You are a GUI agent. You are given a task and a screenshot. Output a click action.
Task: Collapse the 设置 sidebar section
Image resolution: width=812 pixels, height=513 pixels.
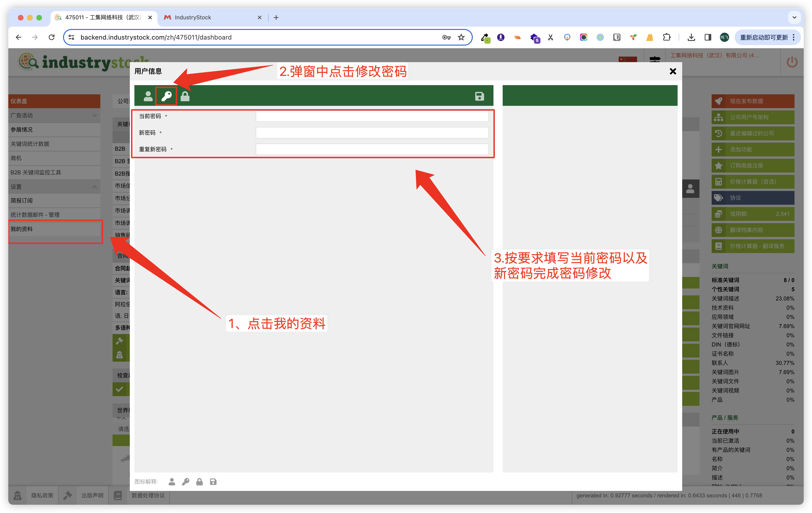(54, 187)
